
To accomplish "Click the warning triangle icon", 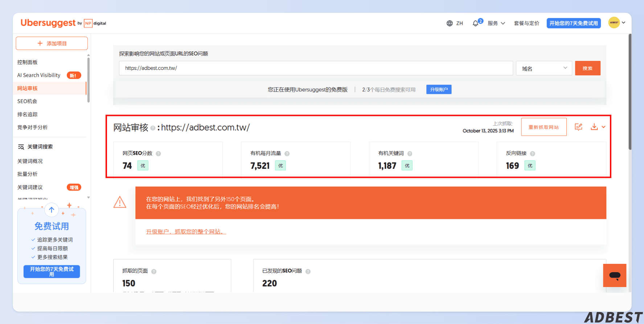I will pyautogui.click(x=120, y=202).
